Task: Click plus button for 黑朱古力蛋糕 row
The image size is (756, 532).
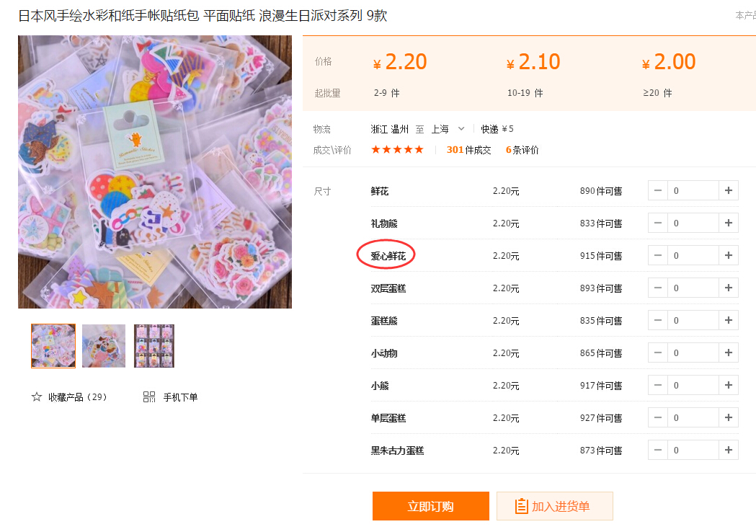Action: tap(729, 450)
